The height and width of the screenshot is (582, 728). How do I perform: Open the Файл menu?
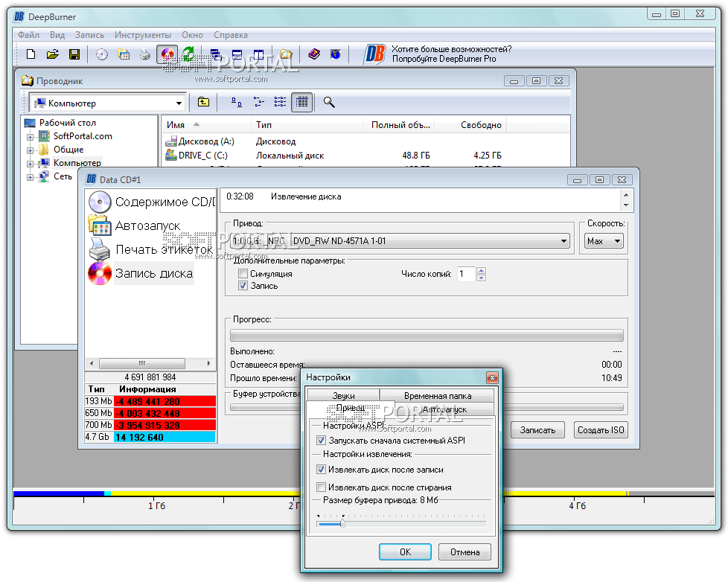click(28, 35)
